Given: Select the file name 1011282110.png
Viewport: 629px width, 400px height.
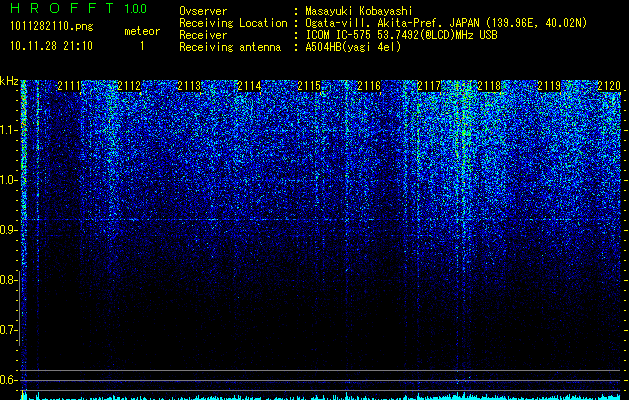Looking at the screenshot, I should click(x=52, y=27).
